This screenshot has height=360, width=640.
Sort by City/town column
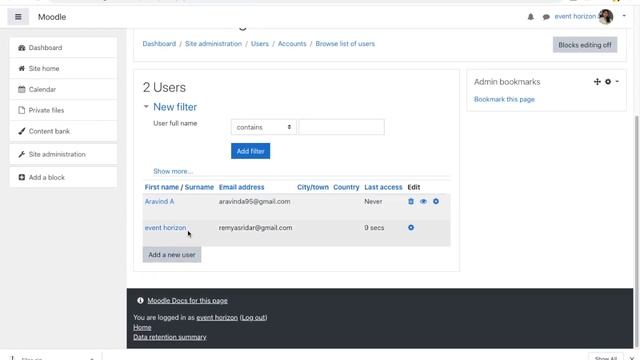[x=313, y=187]
